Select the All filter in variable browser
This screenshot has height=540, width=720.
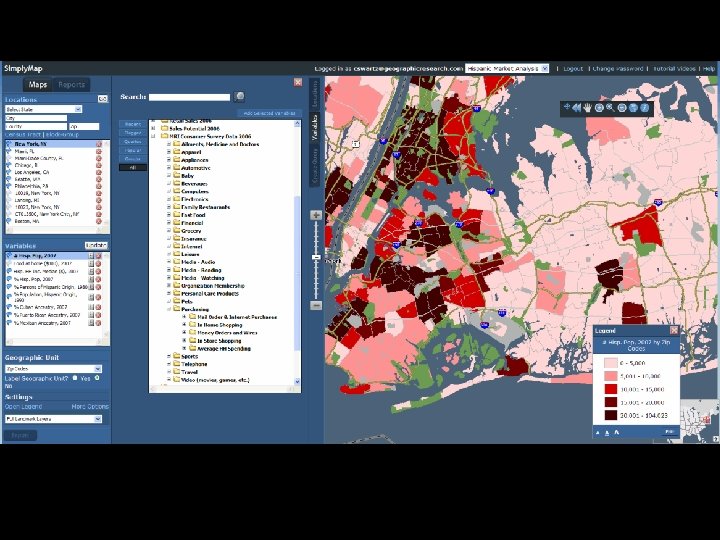click(133, 168)
